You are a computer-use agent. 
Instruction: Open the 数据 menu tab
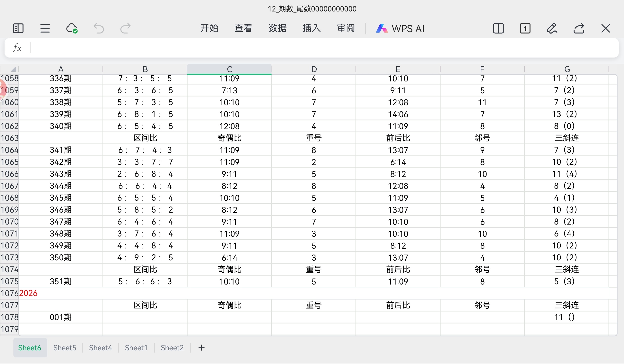[277, 28]
